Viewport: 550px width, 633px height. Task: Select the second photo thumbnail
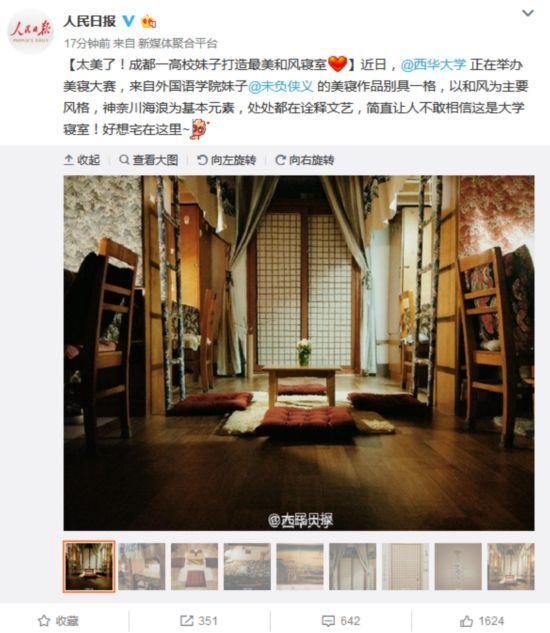[x=142, y=566]
